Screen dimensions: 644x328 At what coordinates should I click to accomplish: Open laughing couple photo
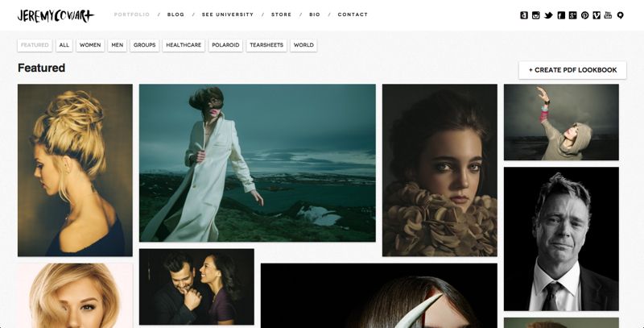196,287
